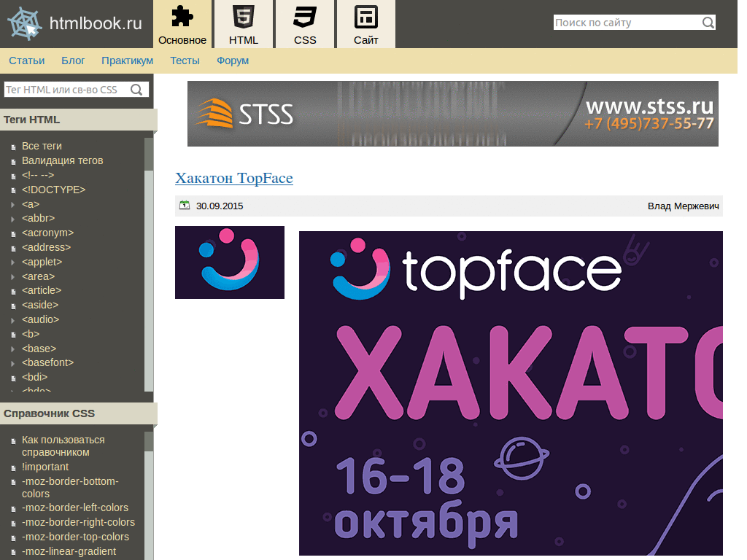The height and width of the screenshot is (560, 747).
Task: Click the page icon beside <bdi>
Action: [13, 378]
